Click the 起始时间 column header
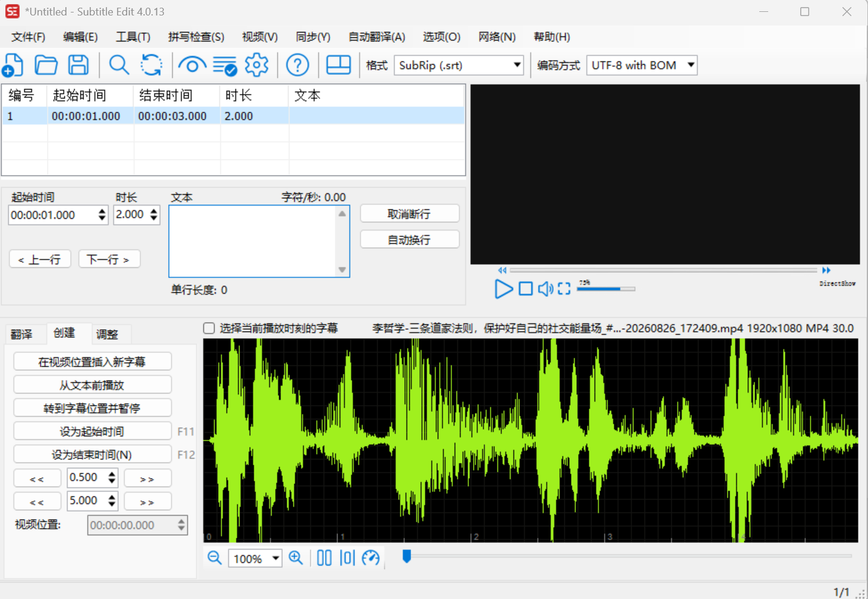The height and width of the screenshot is (599, 868). point(90,96)
